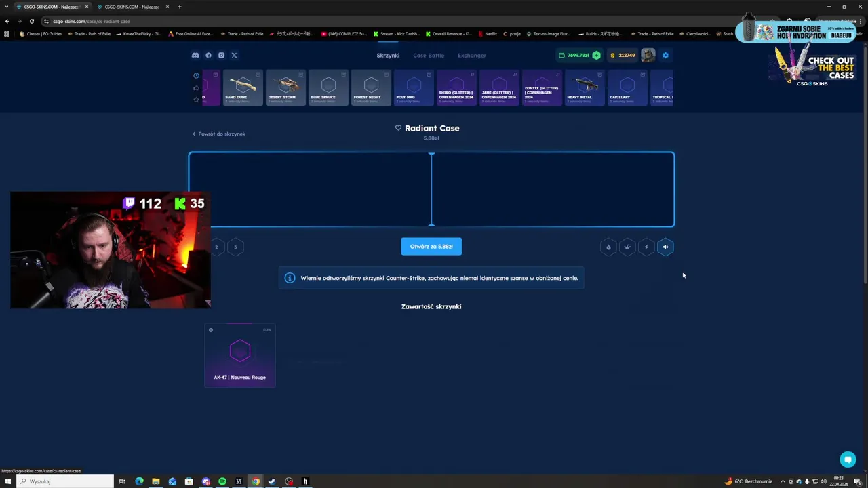Switch to the second CSGO-SKINS.COM browser tab
868x488 pixels.
point(132,7)
